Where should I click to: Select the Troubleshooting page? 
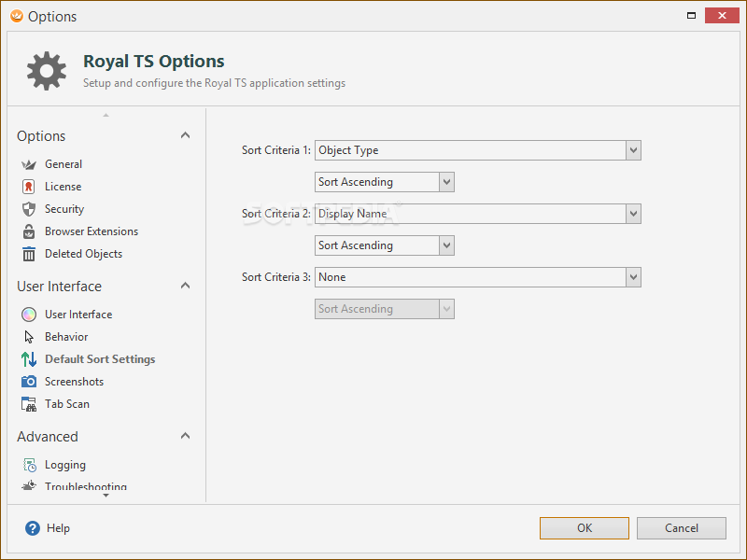click(86, 486)
